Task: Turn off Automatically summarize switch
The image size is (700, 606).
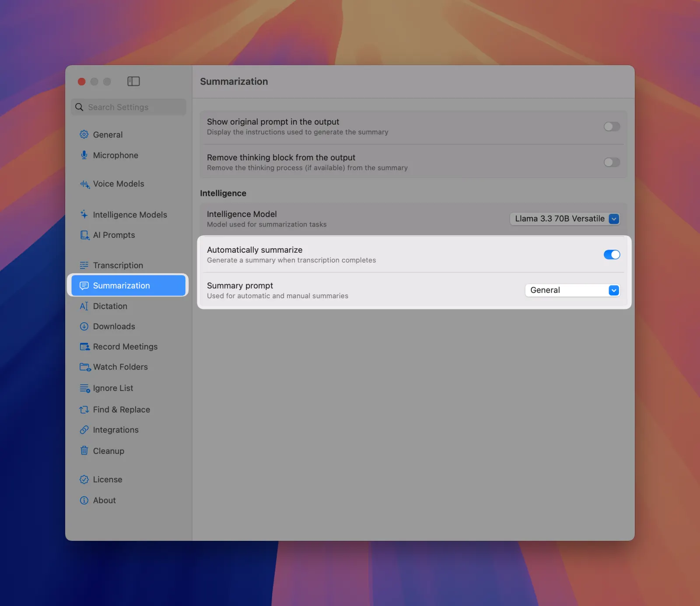Action: coord(612,254)
